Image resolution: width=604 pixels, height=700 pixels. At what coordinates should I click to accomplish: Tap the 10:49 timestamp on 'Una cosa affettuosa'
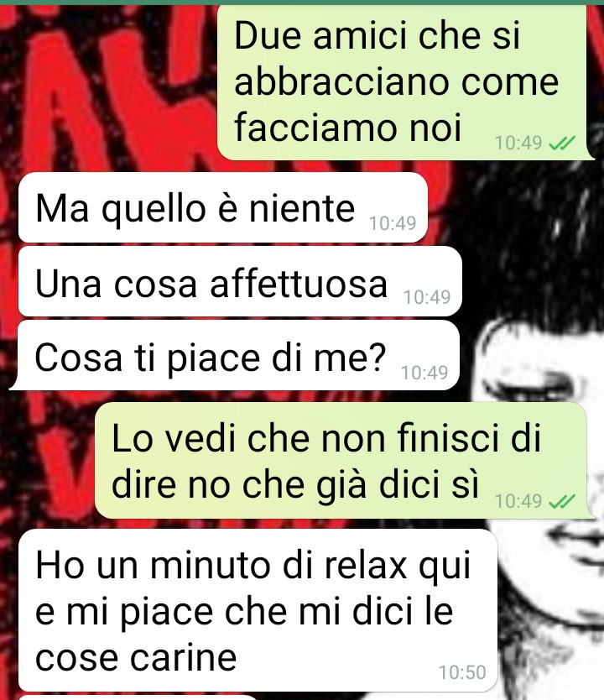[427, 297]
